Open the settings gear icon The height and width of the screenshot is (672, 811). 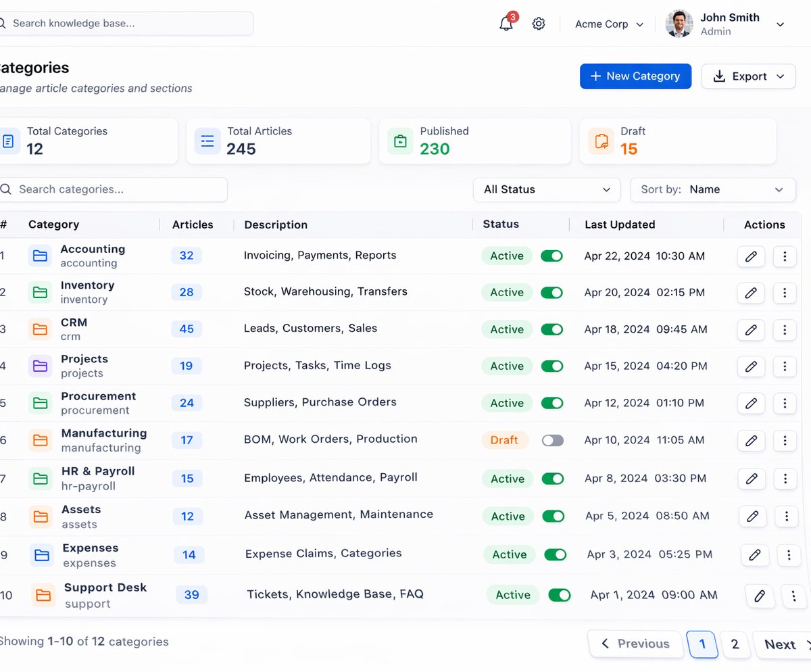pyautogui.click(x=539, y=24)
